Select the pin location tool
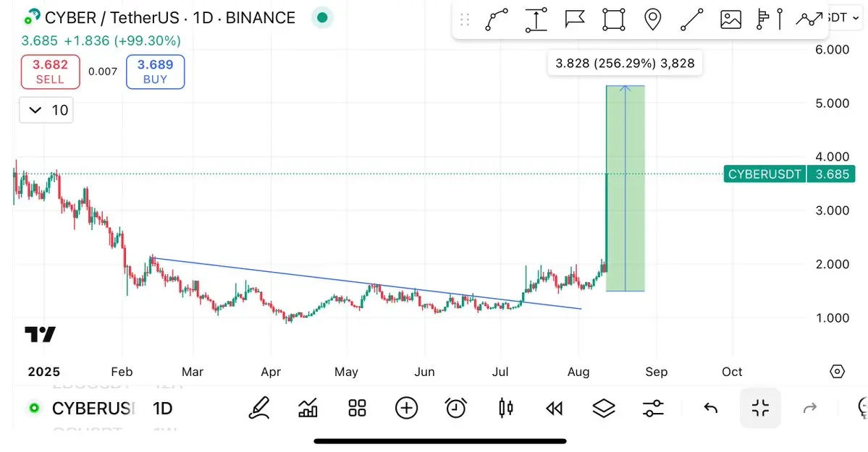This screenshot has width=868, height=452. 653,20
